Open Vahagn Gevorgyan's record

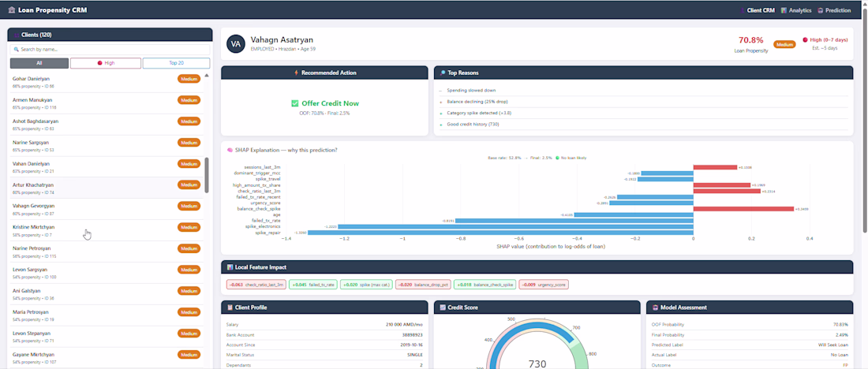click(x=107, y=209)
